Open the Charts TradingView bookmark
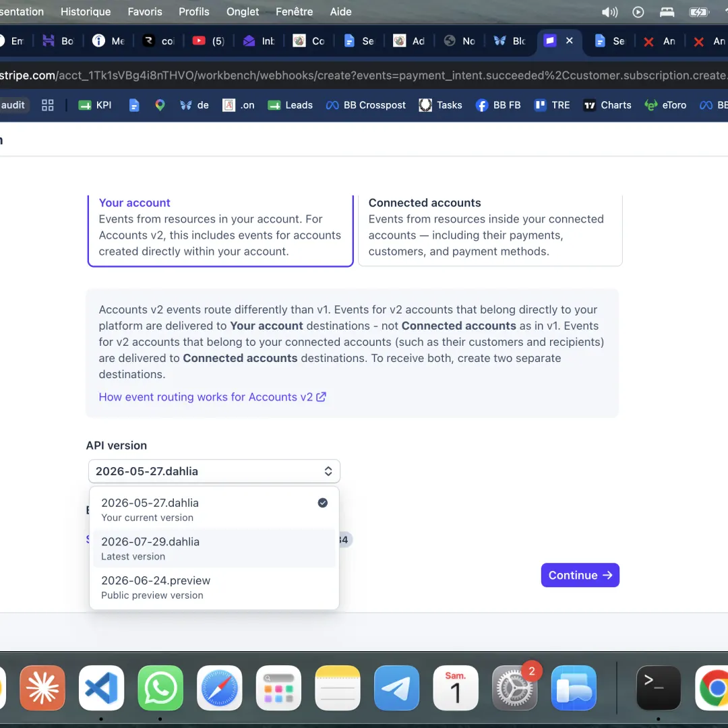The width and height of the screenshot is (728, 728). point(607,105)
